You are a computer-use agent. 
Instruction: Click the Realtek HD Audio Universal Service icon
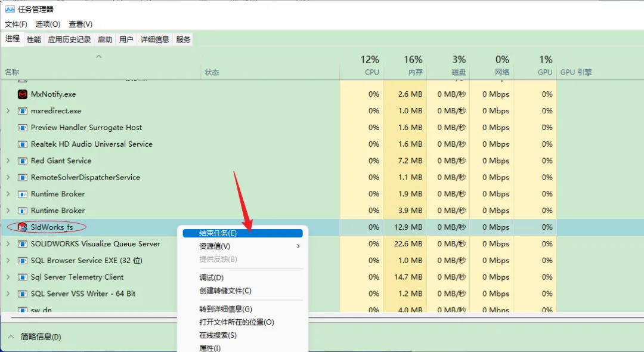(22, 144)
